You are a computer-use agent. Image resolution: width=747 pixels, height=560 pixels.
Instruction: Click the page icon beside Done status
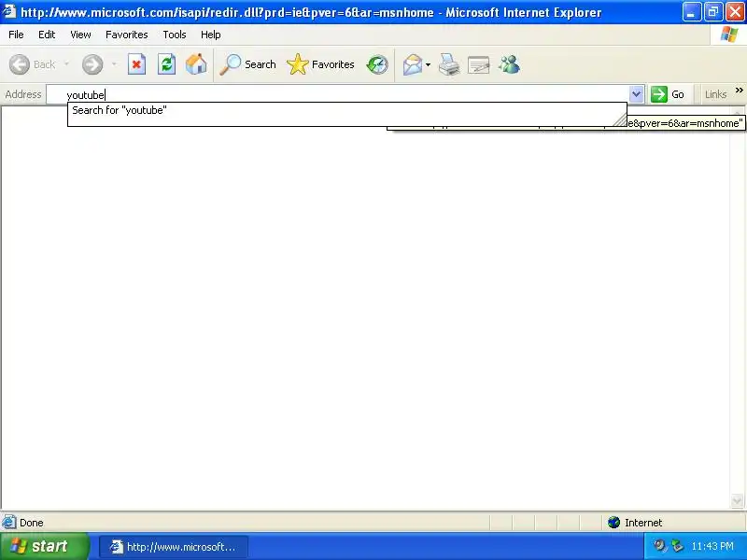click(x=8, y=523)
